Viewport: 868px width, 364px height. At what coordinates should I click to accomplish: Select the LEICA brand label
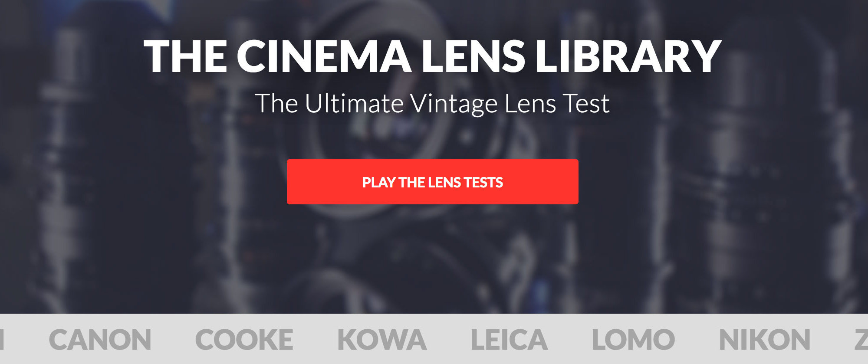[509, 339]
